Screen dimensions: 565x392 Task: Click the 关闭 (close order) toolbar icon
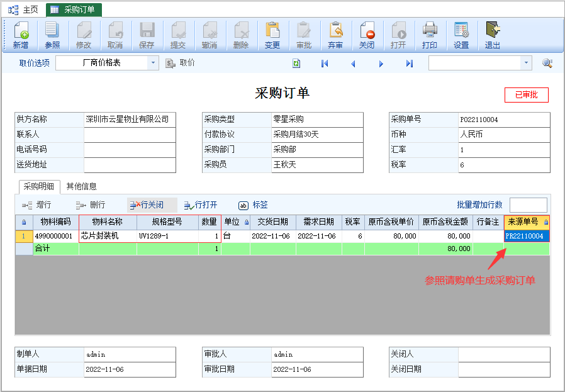[367, 35]
